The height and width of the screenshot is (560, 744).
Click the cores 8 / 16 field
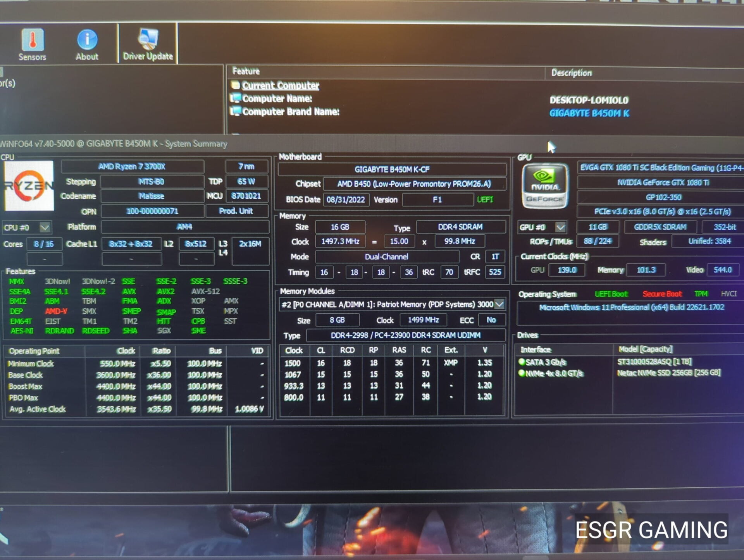pyautogui.click(x=44, y=244)
